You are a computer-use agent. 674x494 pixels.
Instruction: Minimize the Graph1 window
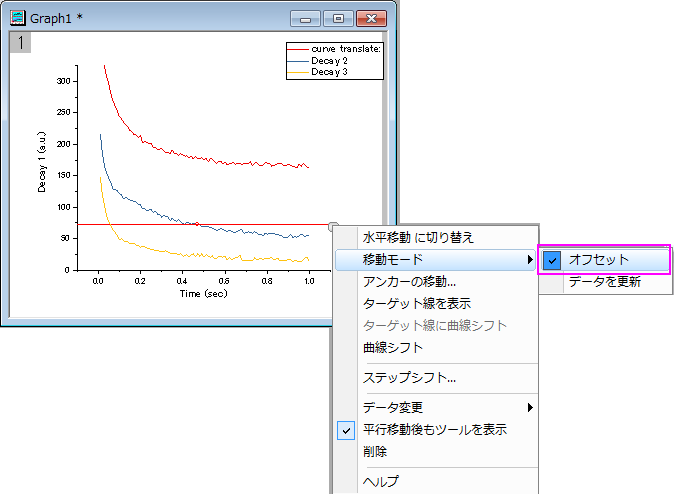click(305, 19)
